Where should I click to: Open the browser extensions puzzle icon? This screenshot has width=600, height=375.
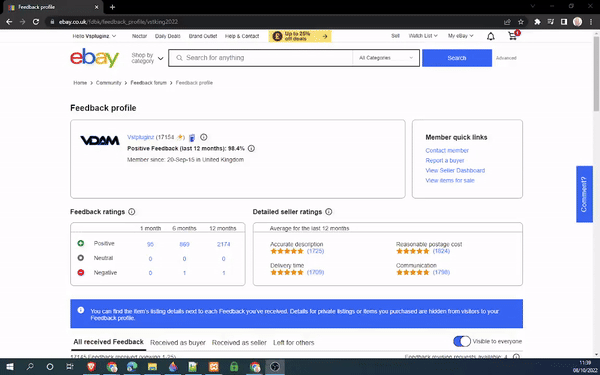(537, 22)
